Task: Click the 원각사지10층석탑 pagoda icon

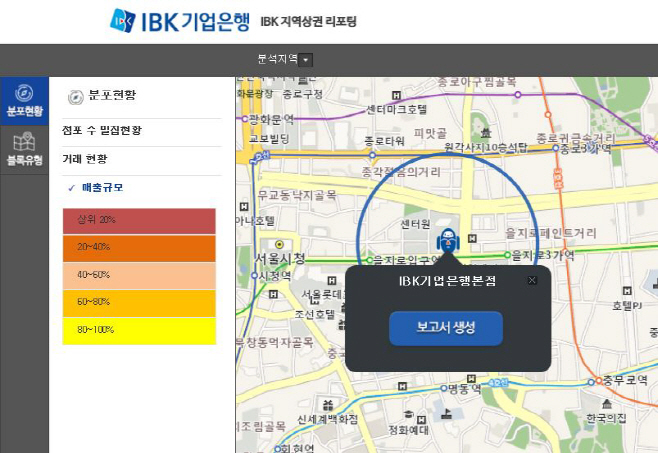Action: tap(486, 133)
